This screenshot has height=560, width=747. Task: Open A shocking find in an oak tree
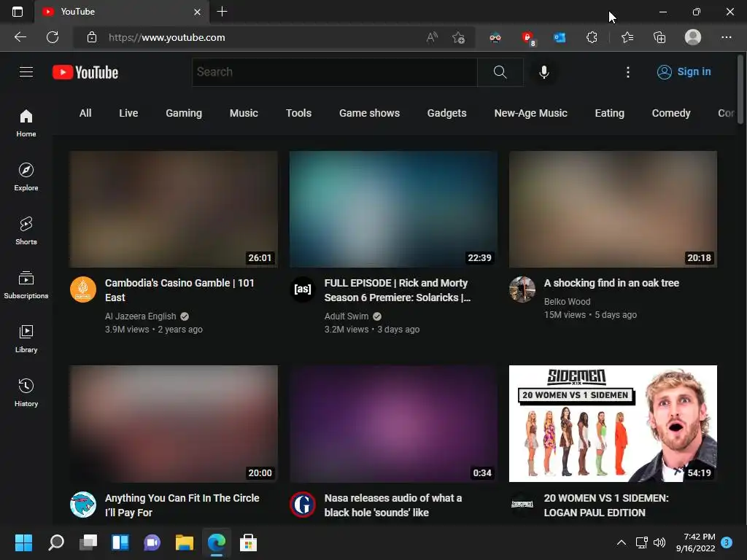tap(611, 283)
